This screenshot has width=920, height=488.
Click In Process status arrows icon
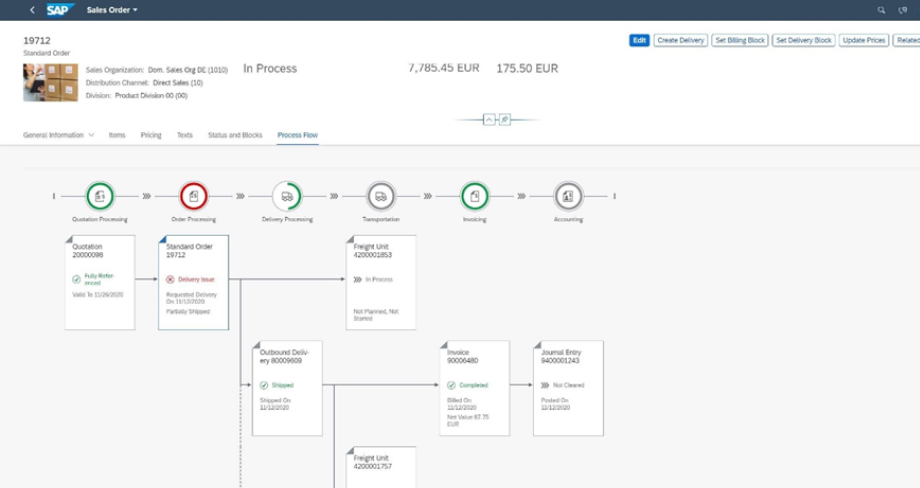point(357,279)
